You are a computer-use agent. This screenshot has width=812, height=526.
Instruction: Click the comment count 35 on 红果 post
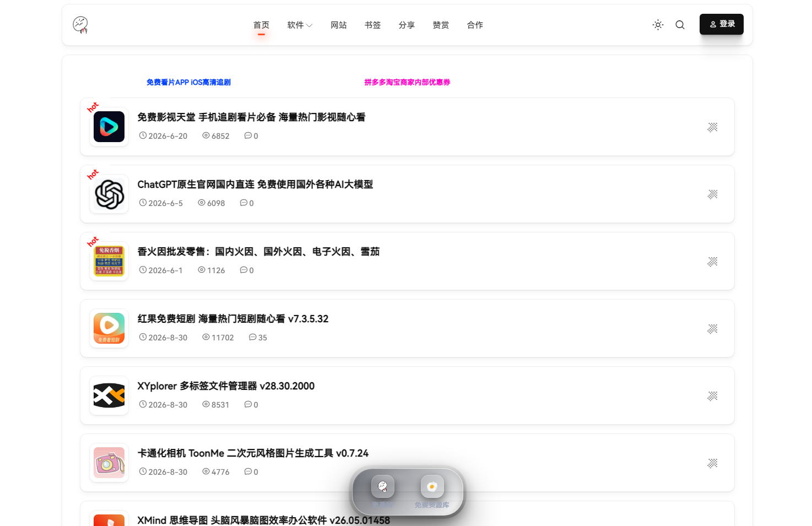(263, 338)
